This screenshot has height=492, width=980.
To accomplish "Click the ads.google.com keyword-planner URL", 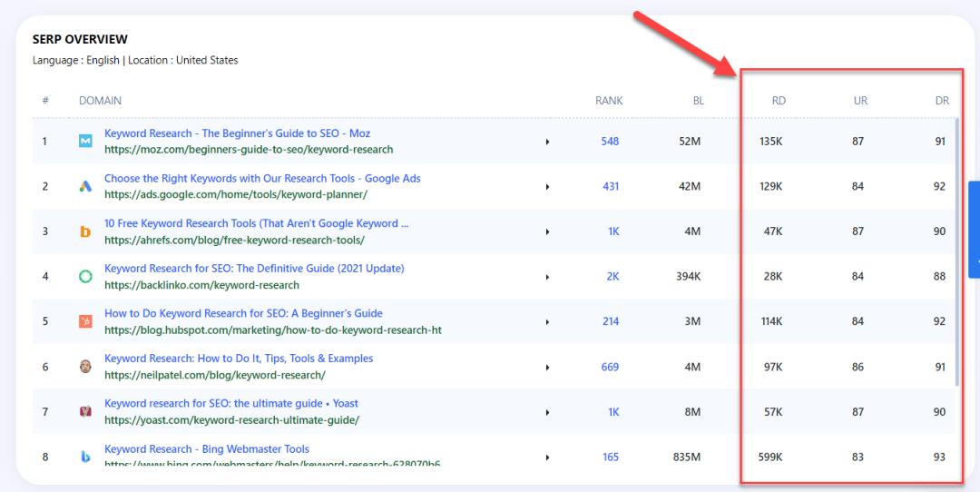I will tap(236, 194).
